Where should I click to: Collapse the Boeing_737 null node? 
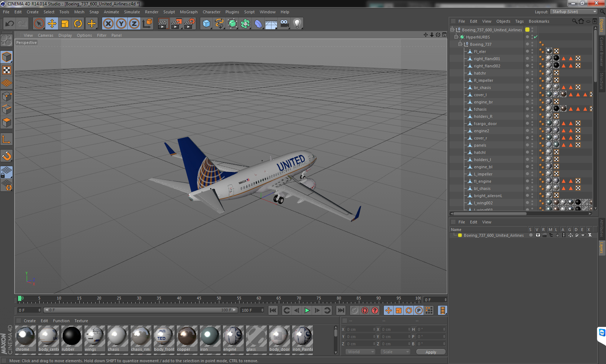coord(460,44)
